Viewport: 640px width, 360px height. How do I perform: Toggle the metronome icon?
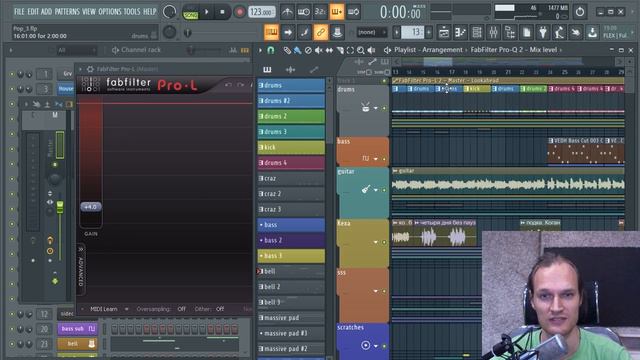[x=287, y=12]
